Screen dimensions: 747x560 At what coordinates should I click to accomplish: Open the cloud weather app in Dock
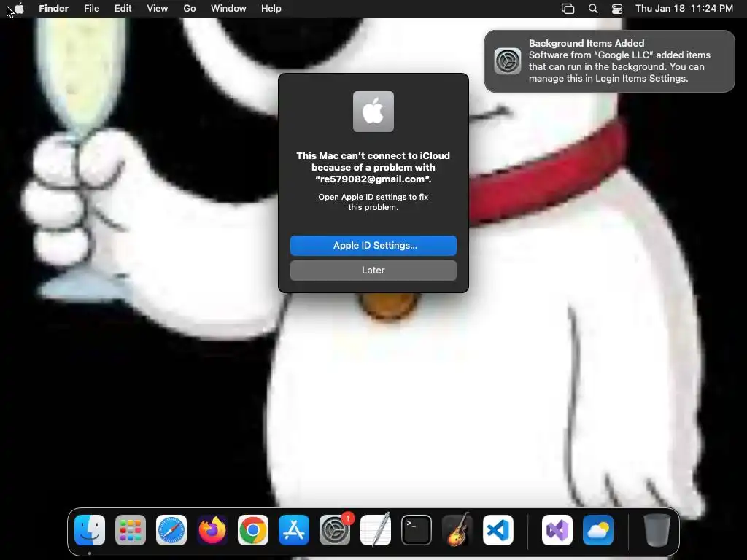[x=598, y=530]
